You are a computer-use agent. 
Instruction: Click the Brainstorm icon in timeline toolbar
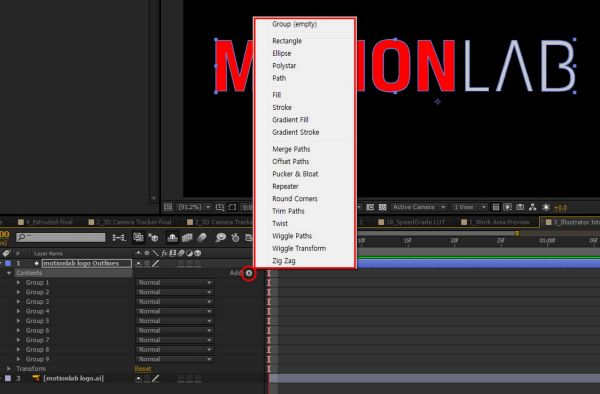coord(220,238)
